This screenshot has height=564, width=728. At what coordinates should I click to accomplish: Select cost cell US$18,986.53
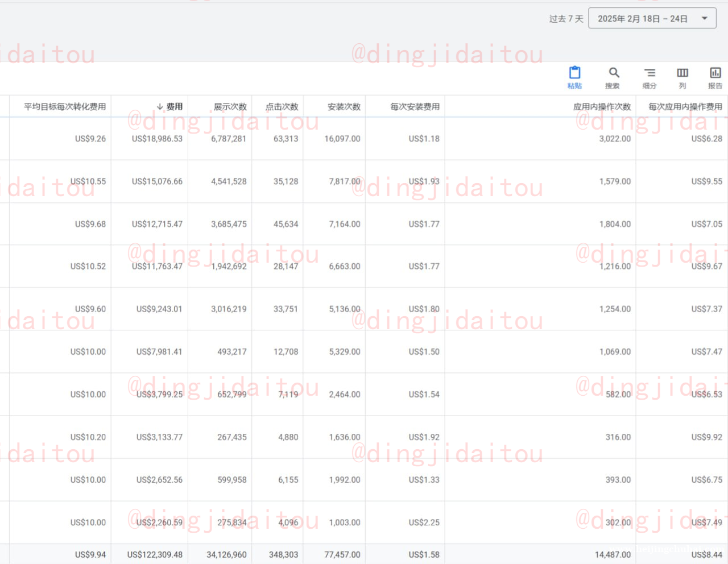click(x=157, y=139)
